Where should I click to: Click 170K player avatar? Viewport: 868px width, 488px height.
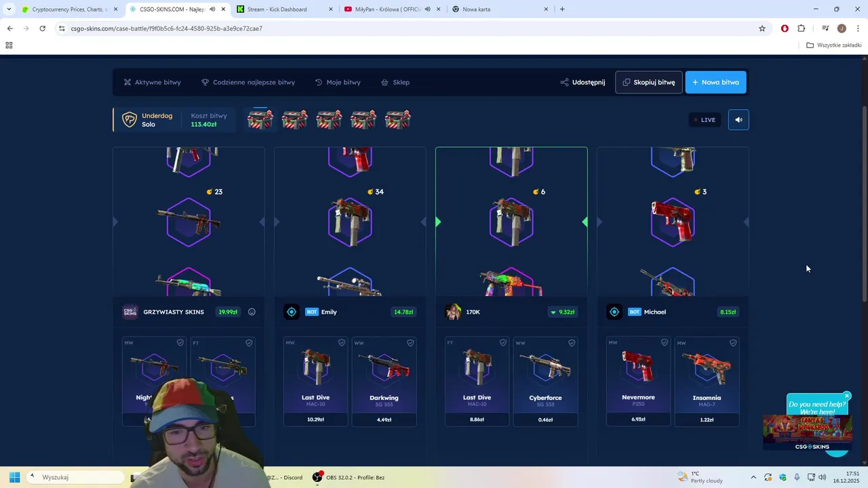[453, 312]
